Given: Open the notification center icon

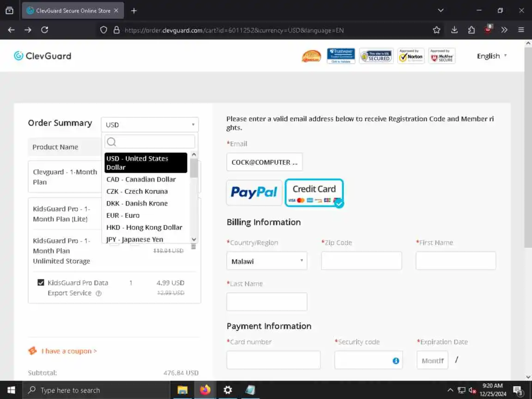Looking at the screenshot, I should click(518, 391).
